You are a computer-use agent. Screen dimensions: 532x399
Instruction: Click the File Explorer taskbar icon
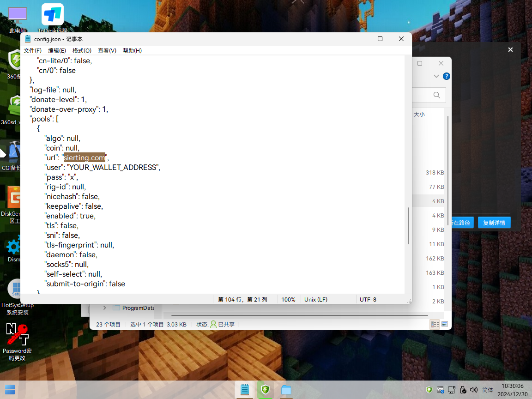(286, 389)
